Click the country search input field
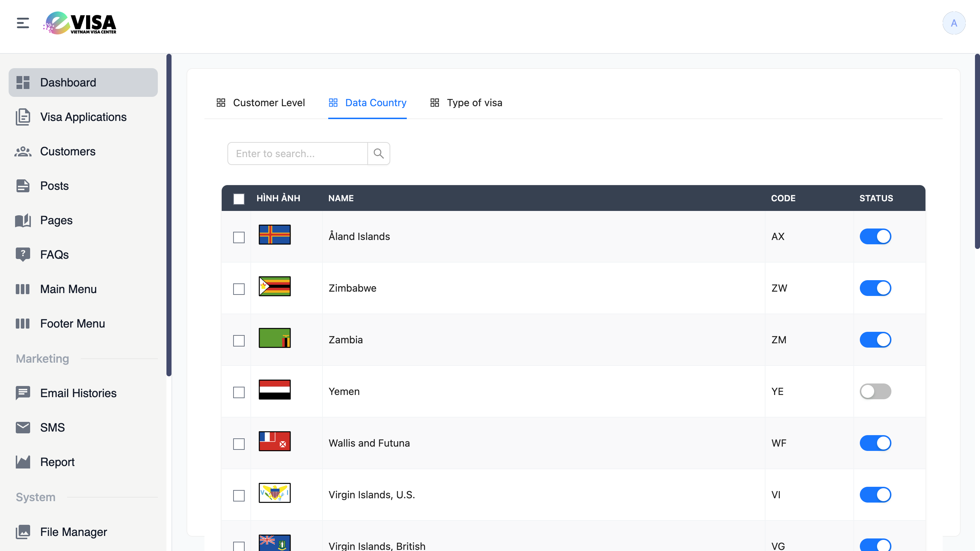This screenshot has width=980, height=551. [x=297, y=153]
